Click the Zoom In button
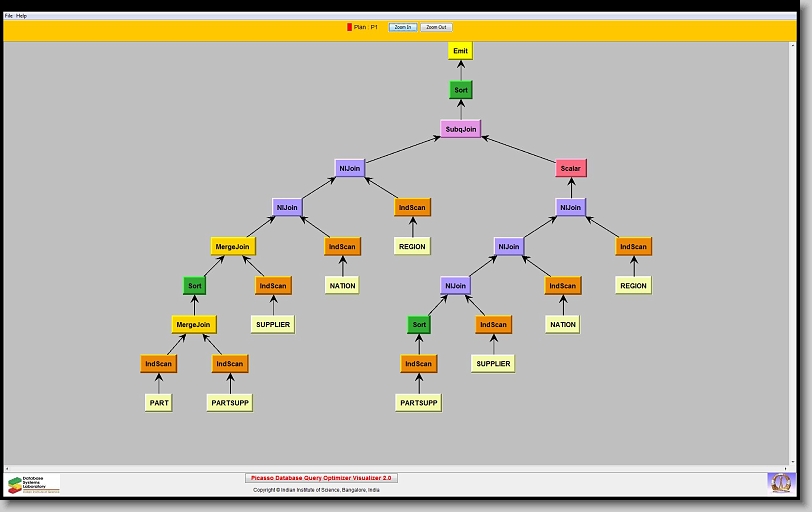812x512 pixels. (x=402, y=27)
